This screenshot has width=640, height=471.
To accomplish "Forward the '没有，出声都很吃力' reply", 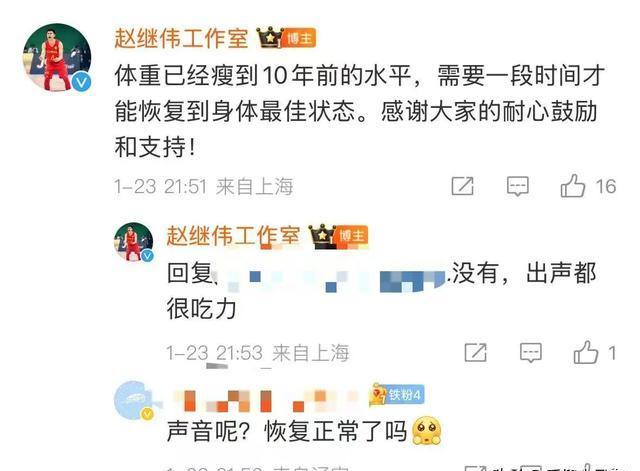I will point(476,353).
